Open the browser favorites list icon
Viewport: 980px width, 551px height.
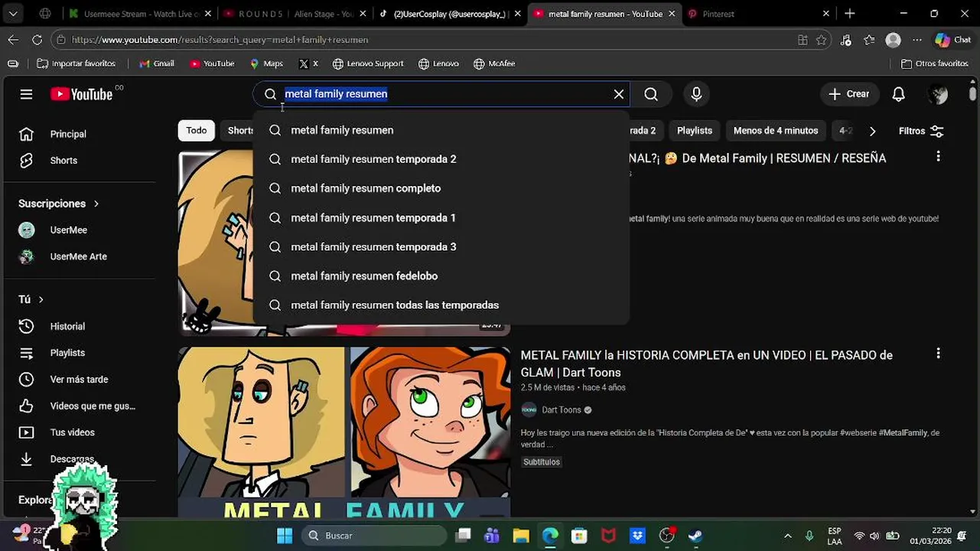coord(869,40)
